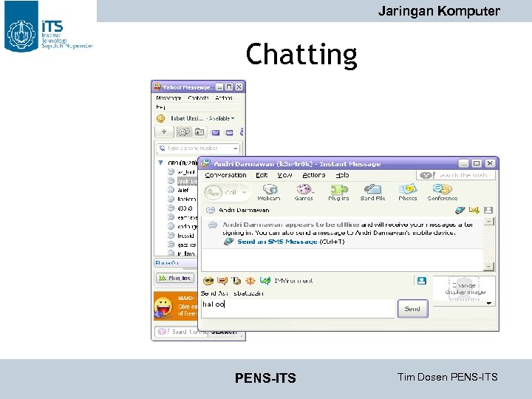Collapse the contact group triangle
The image size is (532, 399).
pos(160,163)
